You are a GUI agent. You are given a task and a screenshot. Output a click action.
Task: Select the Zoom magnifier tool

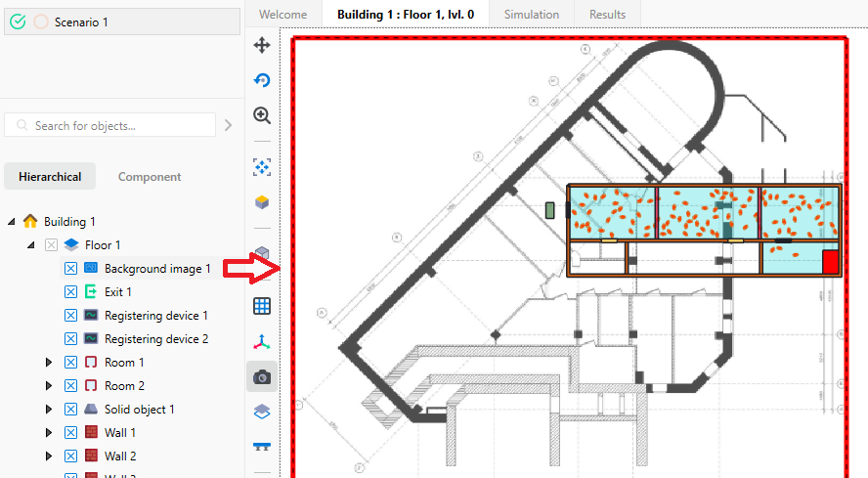(x=262, y=115)
